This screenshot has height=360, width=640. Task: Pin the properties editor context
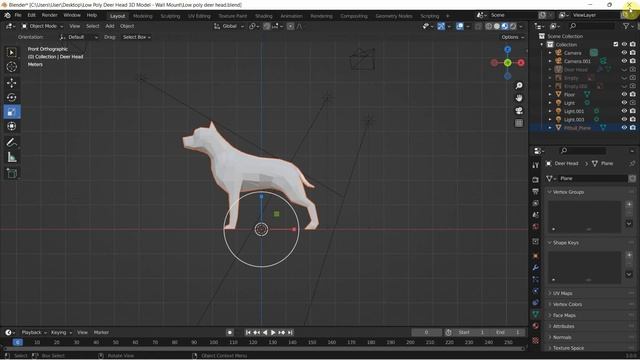click(632, 163)
